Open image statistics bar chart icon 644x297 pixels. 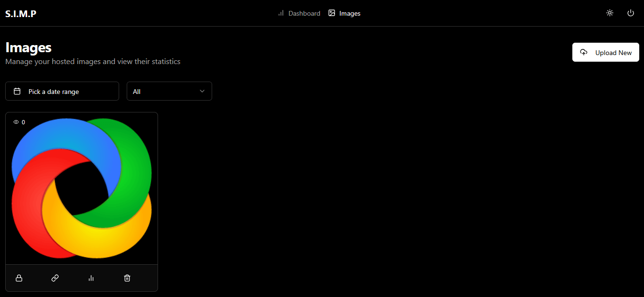pyautogui.click(x=91, y=278)
